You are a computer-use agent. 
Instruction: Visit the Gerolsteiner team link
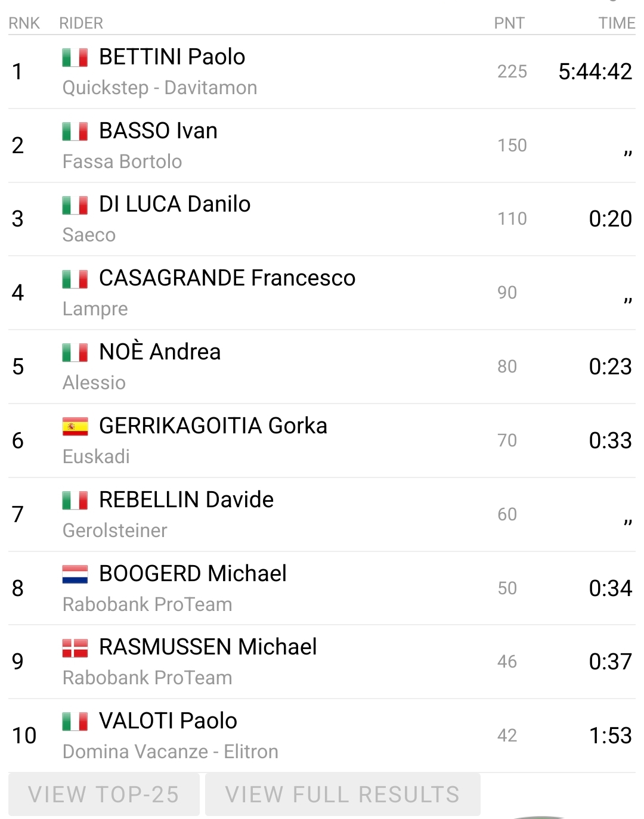[x=115, y=531]
